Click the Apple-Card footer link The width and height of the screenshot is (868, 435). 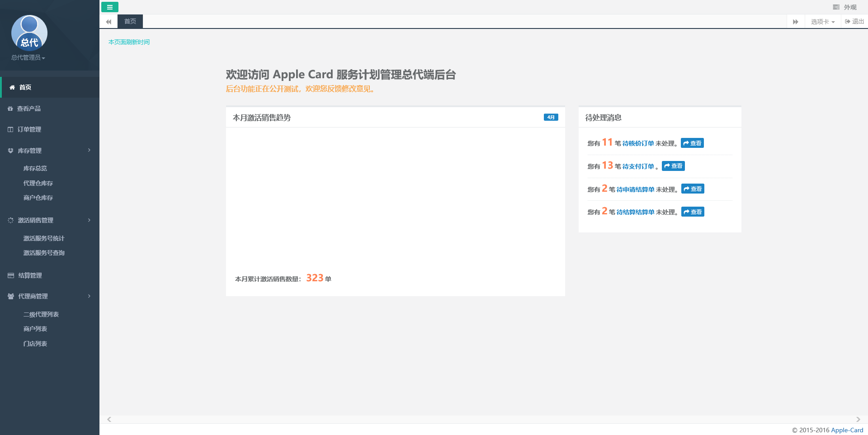[847, 430]
